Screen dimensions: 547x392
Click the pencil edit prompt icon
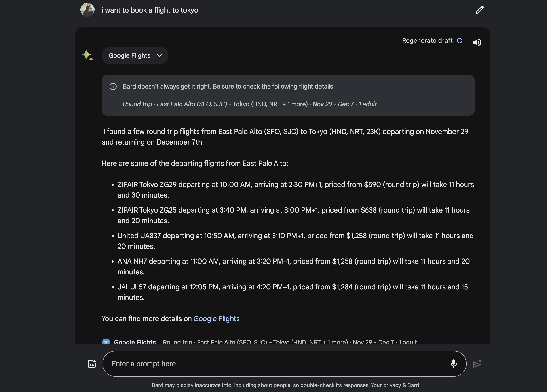tap(479, 10)
